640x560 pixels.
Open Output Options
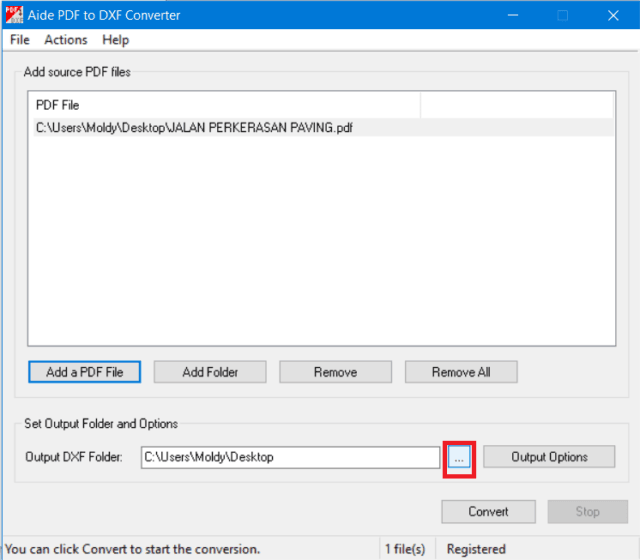(x=549, y=457)
